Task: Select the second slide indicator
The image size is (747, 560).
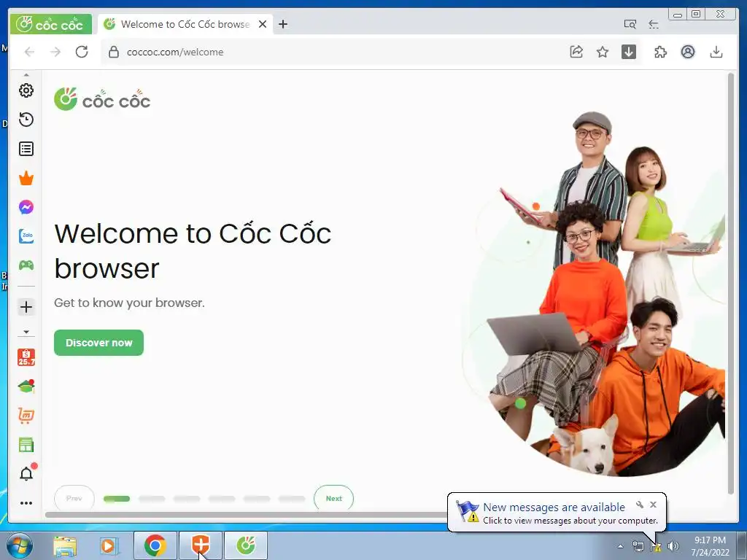Action: (x=152, y=499)
